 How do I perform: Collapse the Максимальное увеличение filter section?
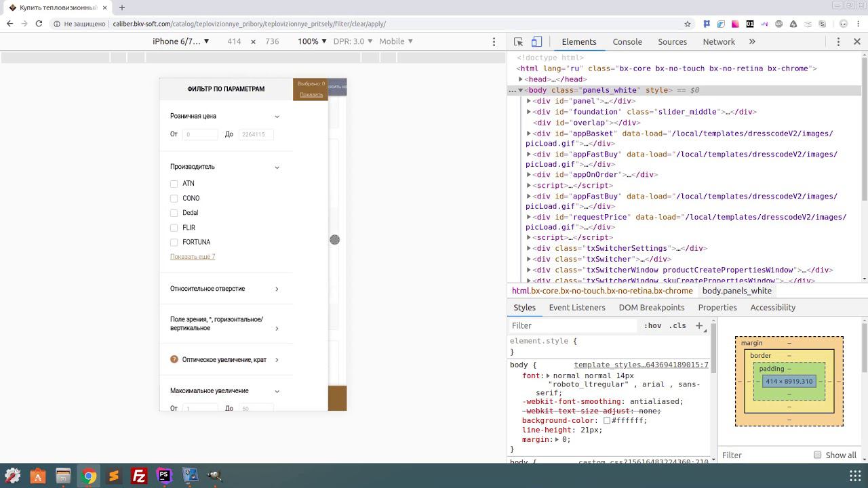[277, 391]
